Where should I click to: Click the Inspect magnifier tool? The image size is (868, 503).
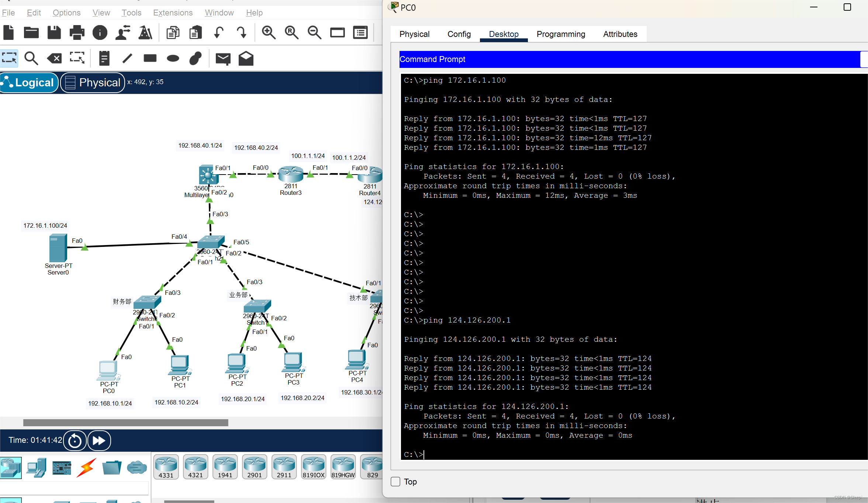pos(31,58)
